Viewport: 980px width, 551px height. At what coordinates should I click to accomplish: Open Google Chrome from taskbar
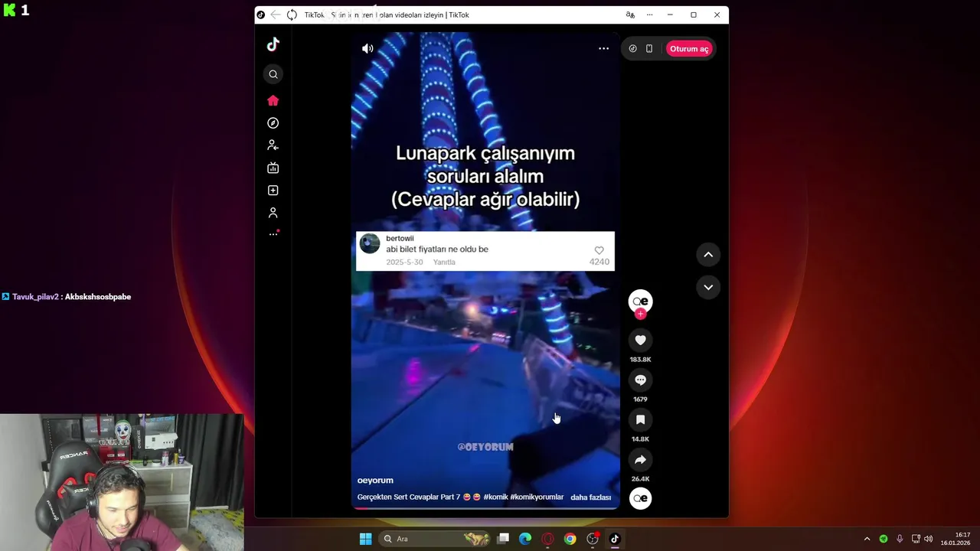(570, 539)
